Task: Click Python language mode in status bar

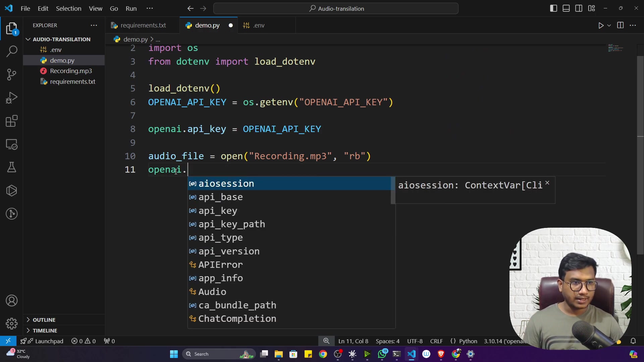Action: 468,341
